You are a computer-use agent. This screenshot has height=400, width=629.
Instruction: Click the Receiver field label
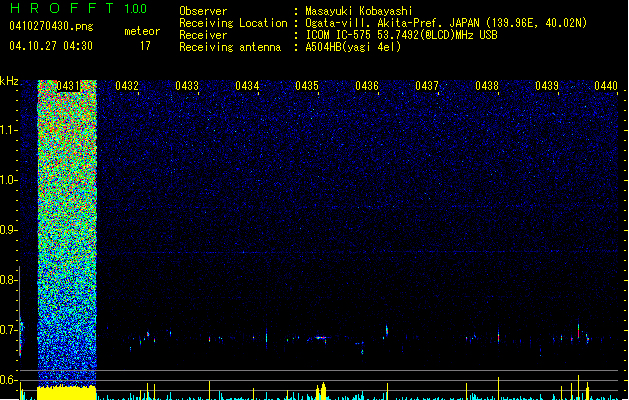[x=203, y=35]
